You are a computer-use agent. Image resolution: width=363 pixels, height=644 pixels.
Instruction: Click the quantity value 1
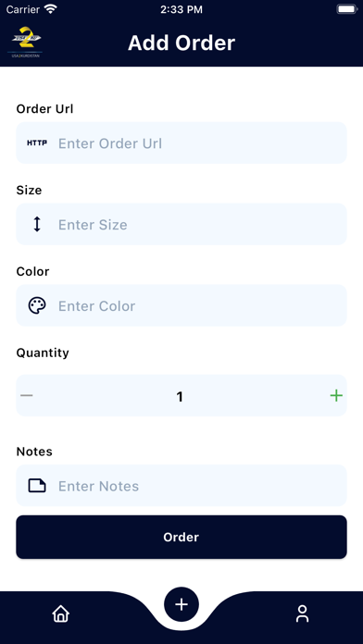pyautogui.click(x=180, y=396)
